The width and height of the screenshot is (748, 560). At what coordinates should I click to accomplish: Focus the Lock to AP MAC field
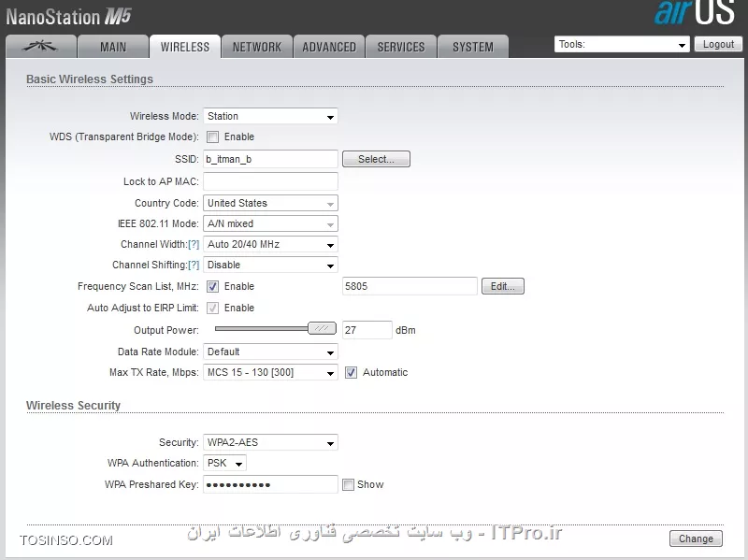click(x=270, y=181)
